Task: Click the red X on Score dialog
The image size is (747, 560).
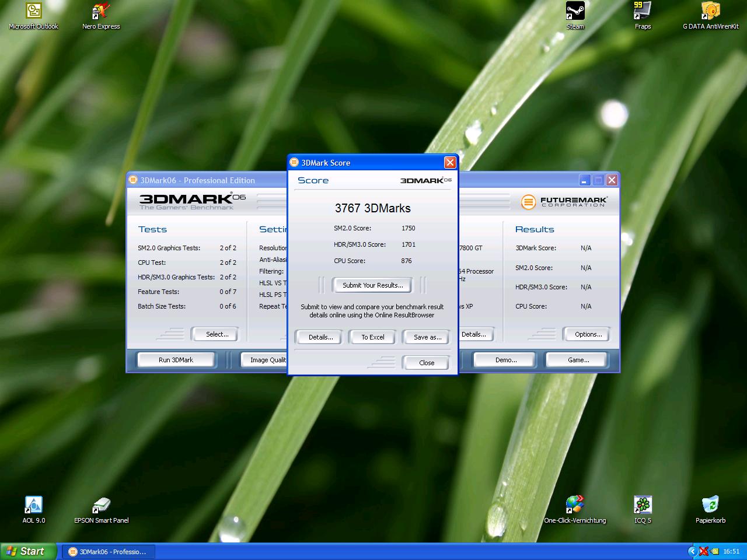Action: tap(450, 162)
